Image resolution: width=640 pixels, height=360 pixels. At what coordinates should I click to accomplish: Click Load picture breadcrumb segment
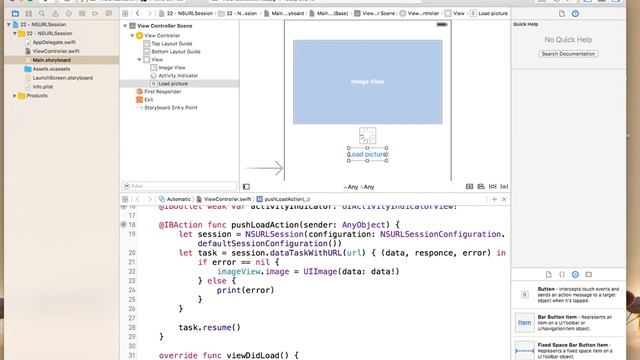[489, 13]
